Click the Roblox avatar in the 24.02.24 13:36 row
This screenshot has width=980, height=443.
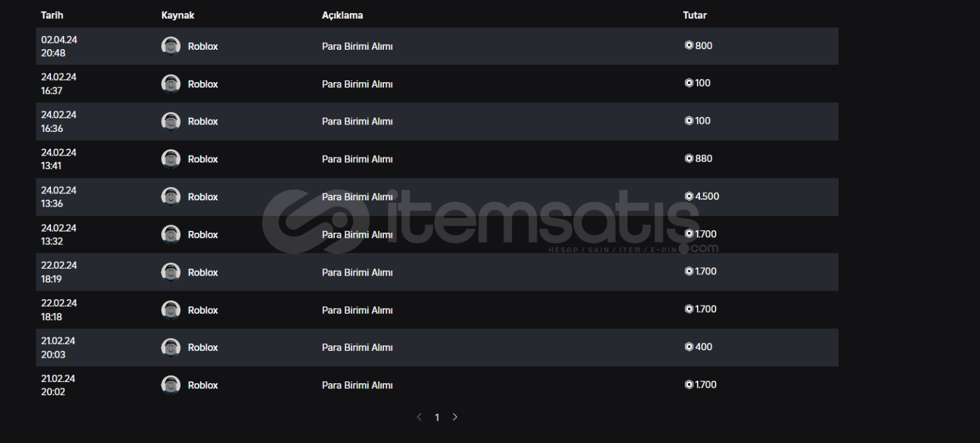170,197
